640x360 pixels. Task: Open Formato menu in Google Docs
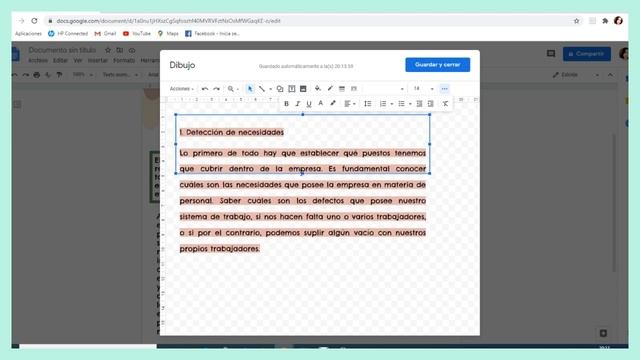click(124, 60)
